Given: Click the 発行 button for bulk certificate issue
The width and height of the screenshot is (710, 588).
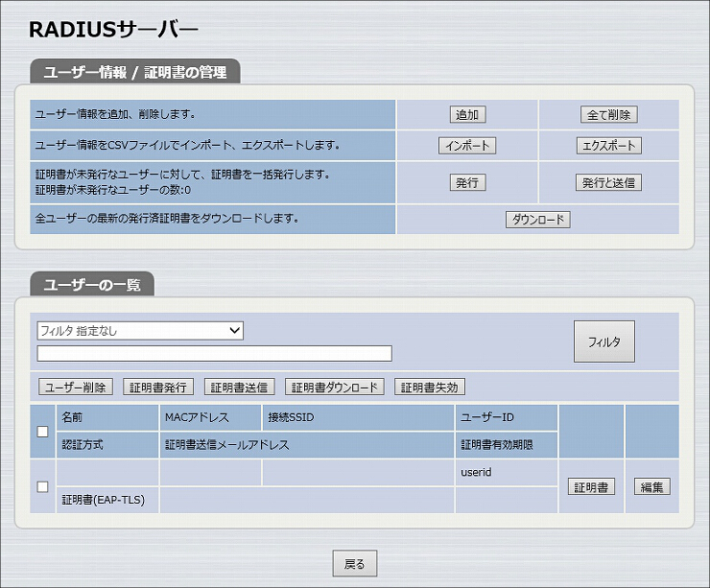Looking at the screenshot, I should (x=467, y=183).
